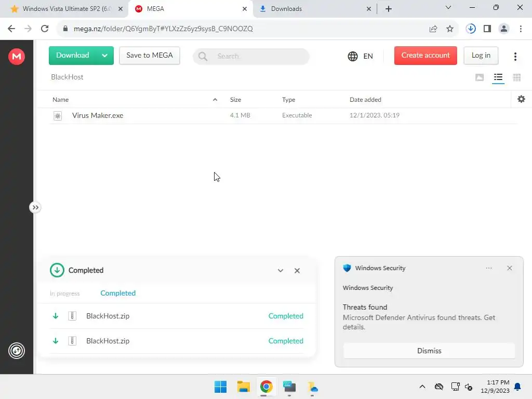
Task: Close the Windows Security notification
Action: pos(509,268)
